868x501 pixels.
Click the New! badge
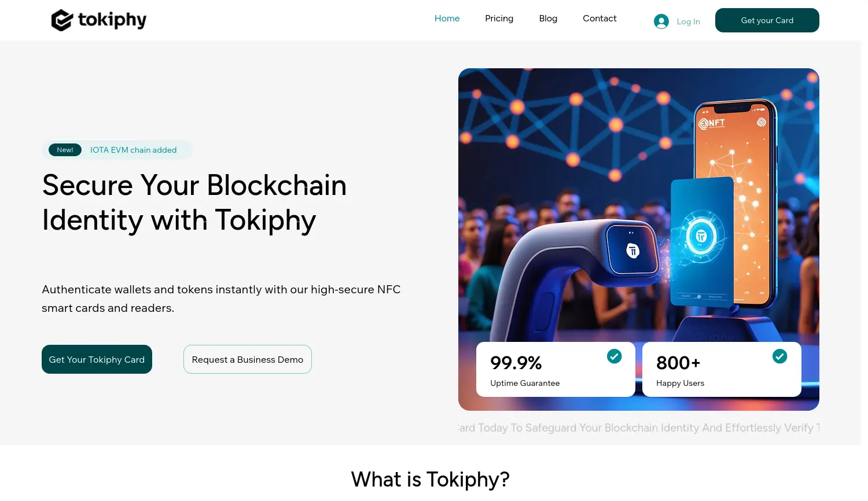click(65, 150)
